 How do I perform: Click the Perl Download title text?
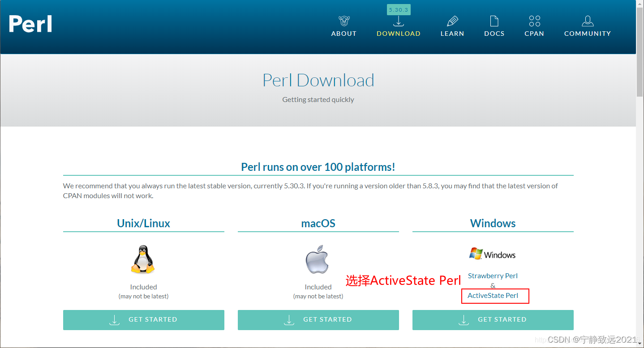click(x=318, y=81)
